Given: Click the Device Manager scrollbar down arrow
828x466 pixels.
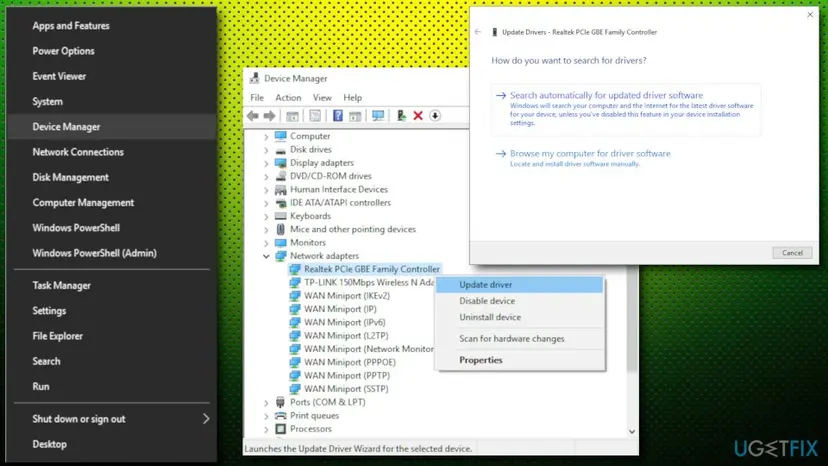Looking at the screenshot, I should pos(632,432).
